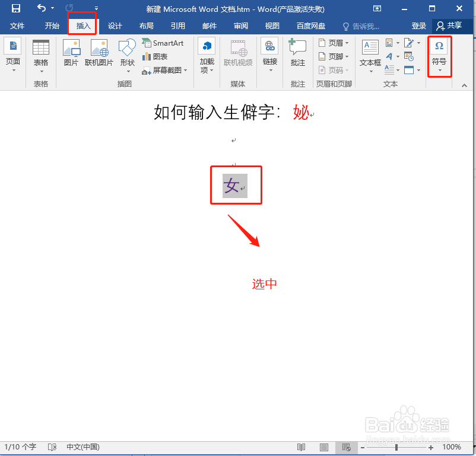This screenshot has width=476, height=456.
Task: Collapse the ribbon with the chevron
Action: coord(464,85)
